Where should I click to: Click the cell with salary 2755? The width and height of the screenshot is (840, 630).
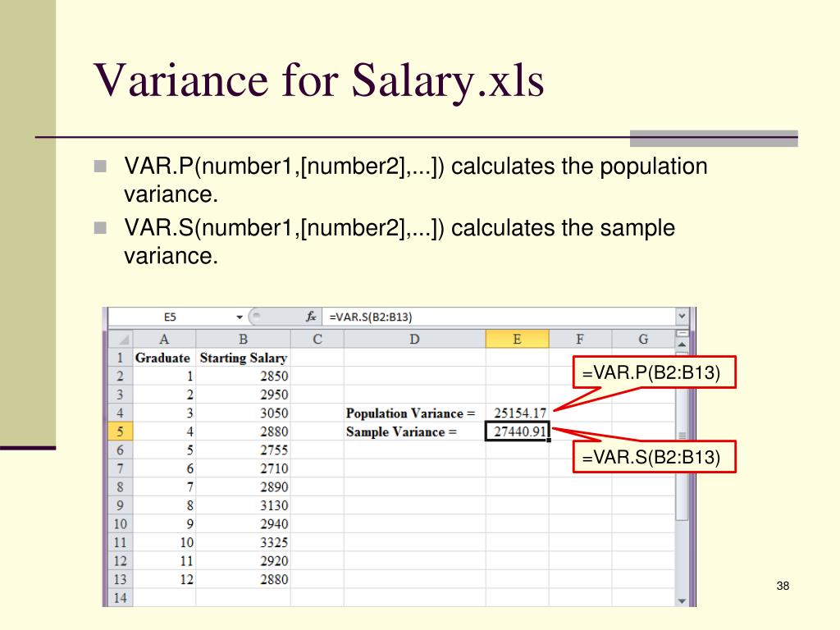(x=243, y=450)
